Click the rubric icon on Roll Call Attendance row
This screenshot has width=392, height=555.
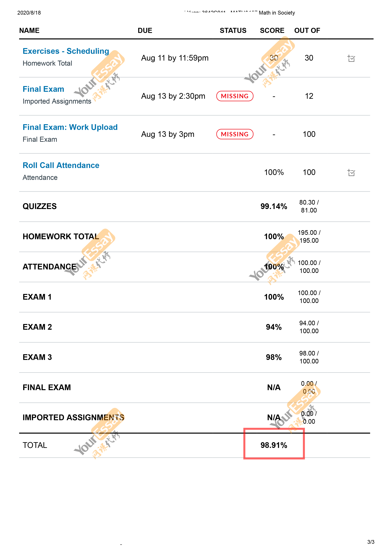tap(351, 173)
